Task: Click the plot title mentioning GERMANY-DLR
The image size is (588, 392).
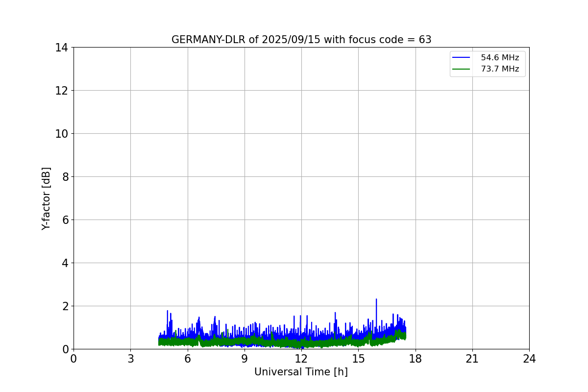Action: (x=301, y=40)
